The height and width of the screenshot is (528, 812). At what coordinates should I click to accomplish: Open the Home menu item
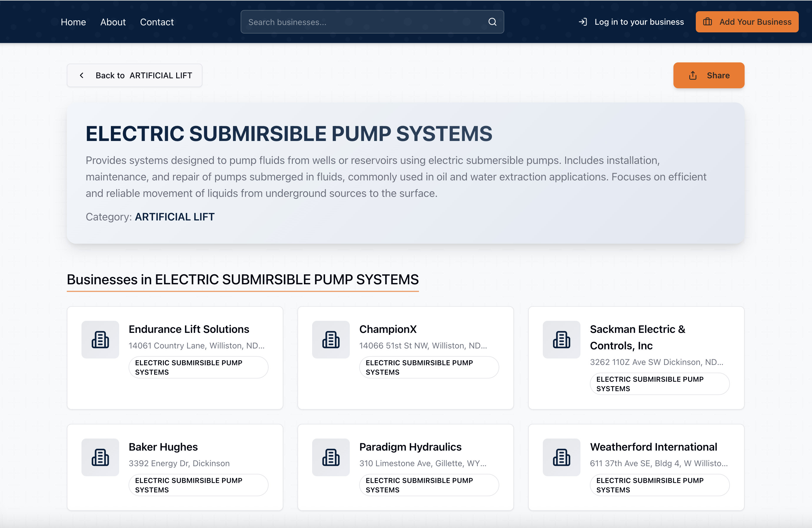pyautogui.click(x=73, y=22)
